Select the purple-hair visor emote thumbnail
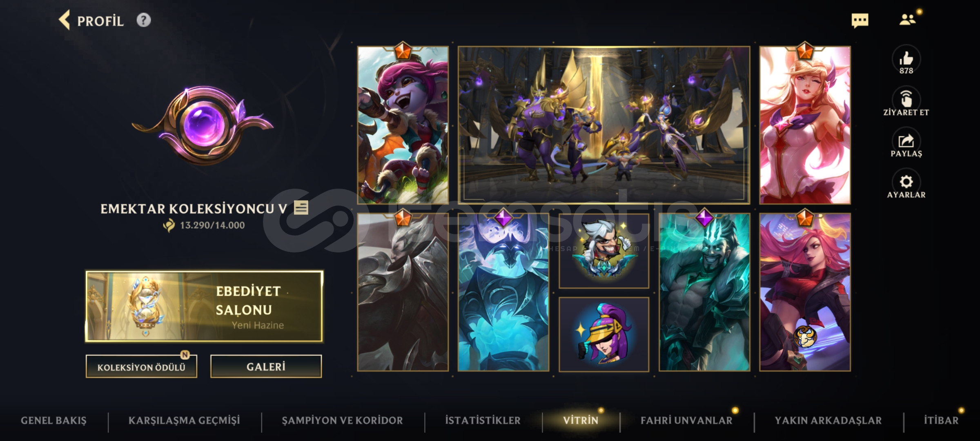 coord(604,334)
